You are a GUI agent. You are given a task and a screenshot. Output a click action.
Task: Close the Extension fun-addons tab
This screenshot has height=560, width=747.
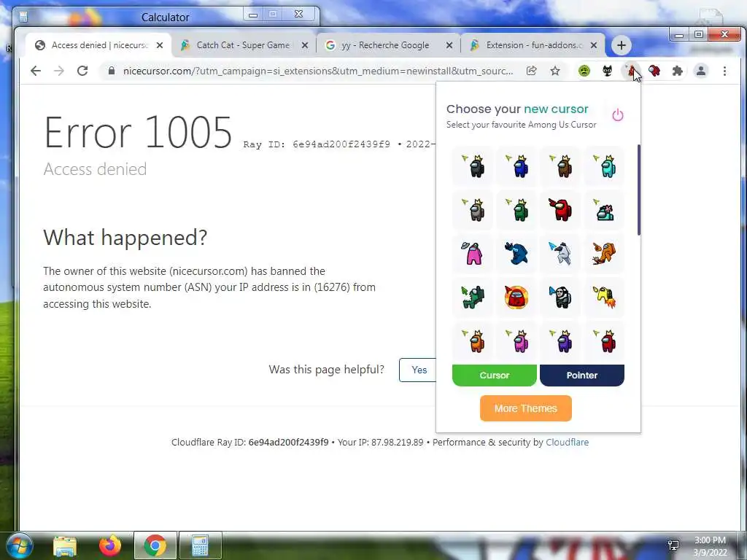pos(594,45)
